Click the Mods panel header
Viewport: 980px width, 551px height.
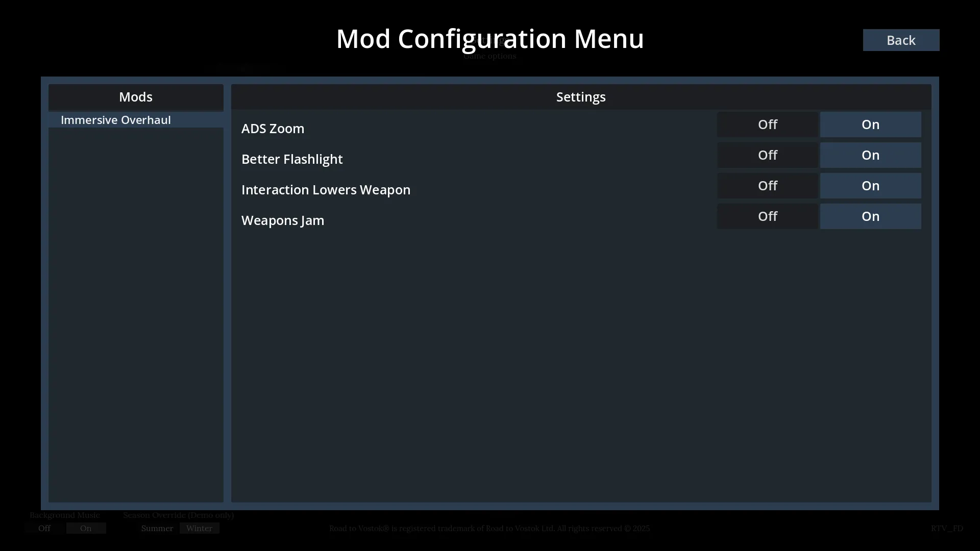click(x=136, y=97)
